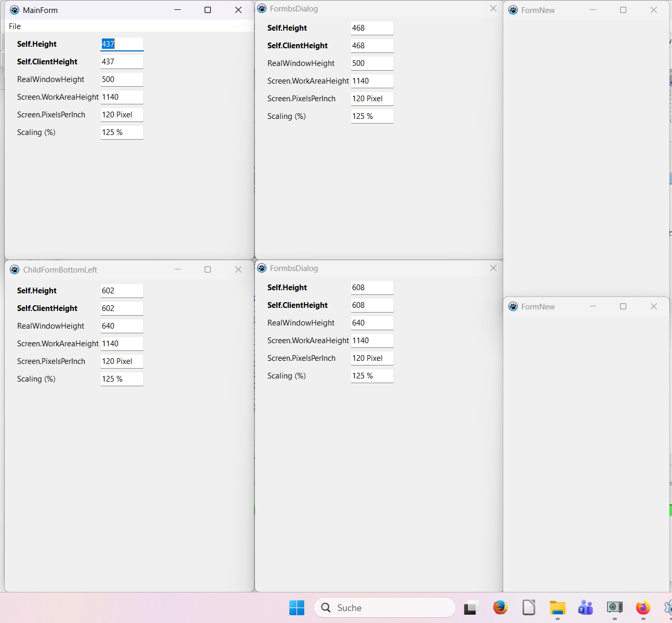Click the FormbsDialog RealWindowHeight field showing 640

coord(372,323)
